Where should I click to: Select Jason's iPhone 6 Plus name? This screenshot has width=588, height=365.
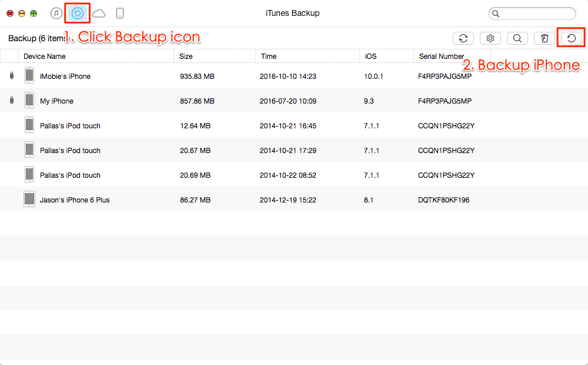coord(75,200)
